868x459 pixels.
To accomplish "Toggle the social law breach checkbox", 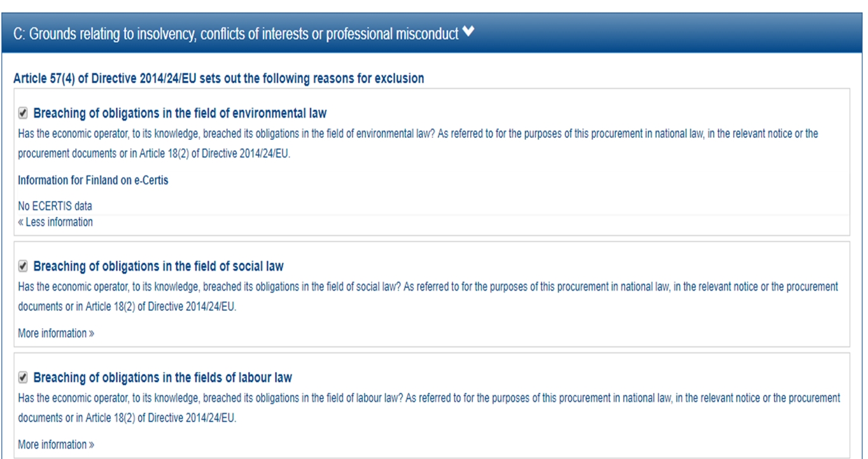I will pyautogui.click(x=23, y=266).
